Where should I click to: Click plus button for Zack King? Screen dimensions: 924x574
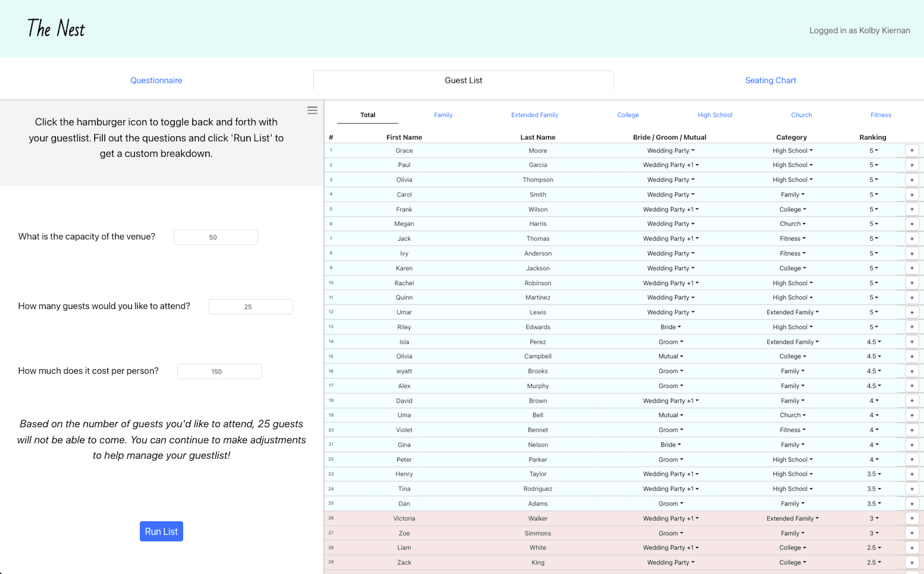coord(912,562)
